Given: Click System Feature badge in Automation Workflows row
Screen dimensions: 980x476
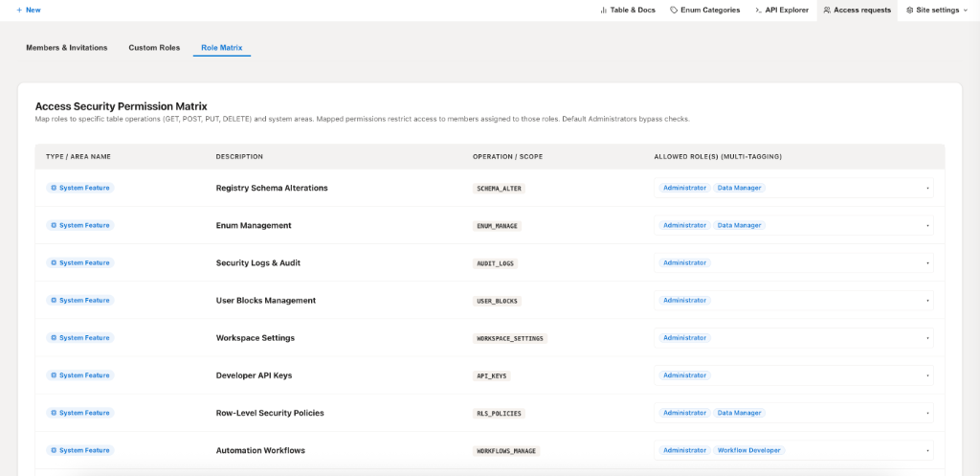Looking at the screenshot, I should coord(80,450).
